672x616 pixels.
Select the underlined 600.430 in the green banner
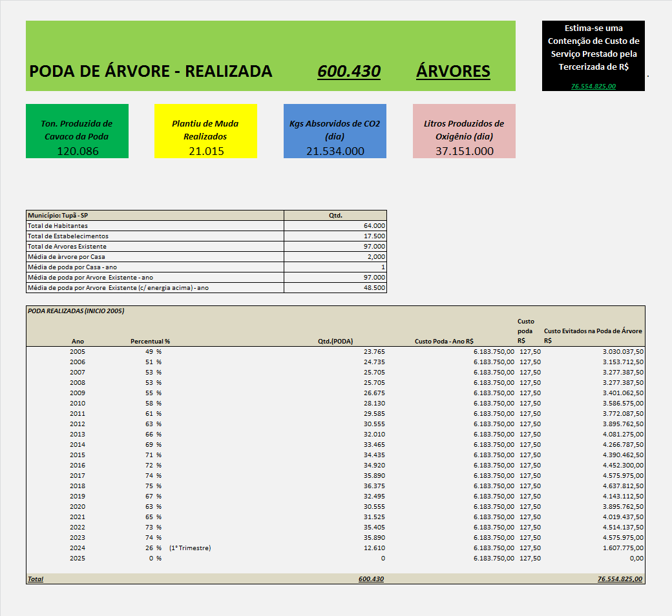pyautogui.click(x=349, y=71)
